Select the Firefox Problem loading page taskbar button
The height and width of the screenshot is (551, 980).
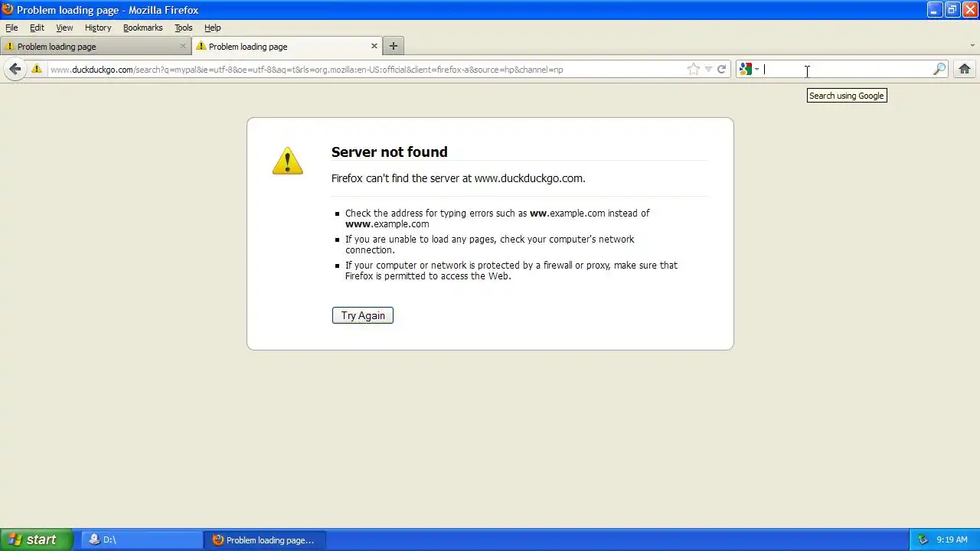click(265, 540)
